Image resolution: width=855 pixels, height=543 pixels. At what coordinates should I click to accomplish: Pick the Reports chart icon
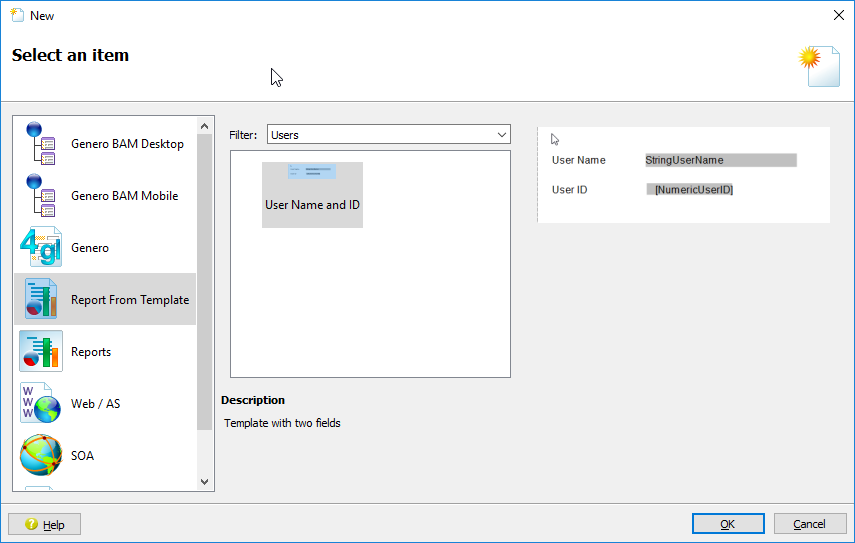[x=41, y=351]
